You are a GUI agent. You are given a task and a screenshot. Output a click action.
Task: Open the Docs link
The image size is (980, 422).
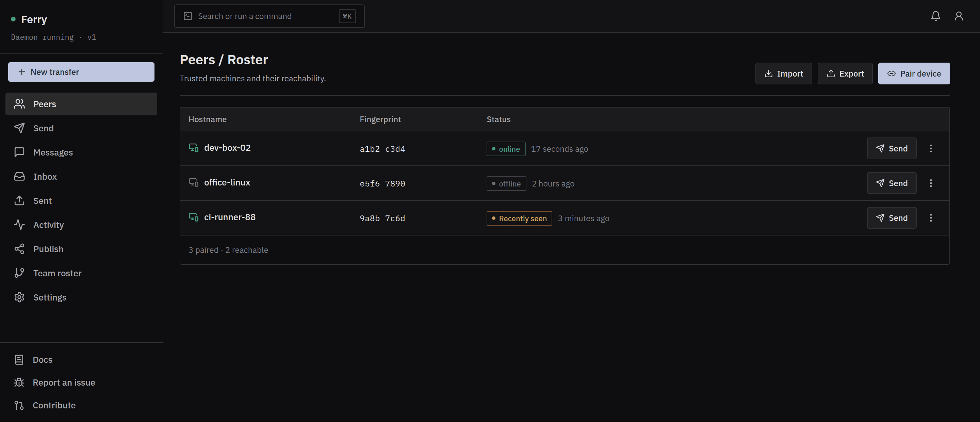click(81, 360)
